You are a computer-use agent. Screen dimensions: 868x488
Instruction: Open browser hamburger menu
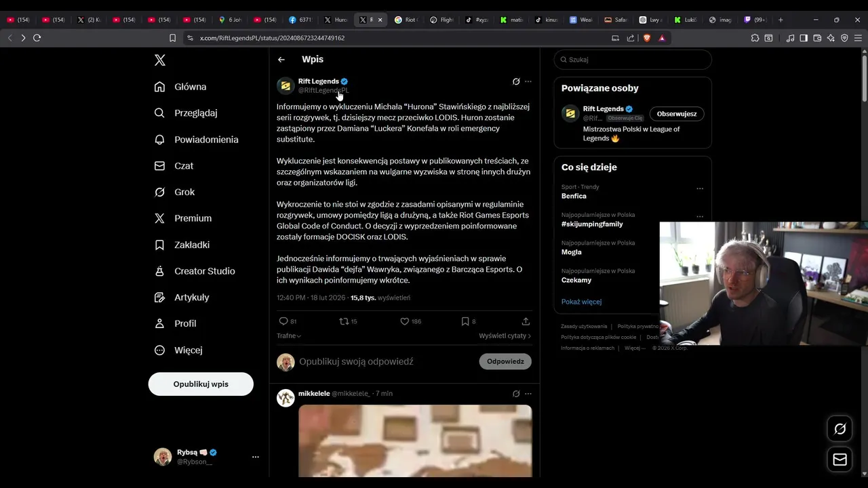click(858, 38)
